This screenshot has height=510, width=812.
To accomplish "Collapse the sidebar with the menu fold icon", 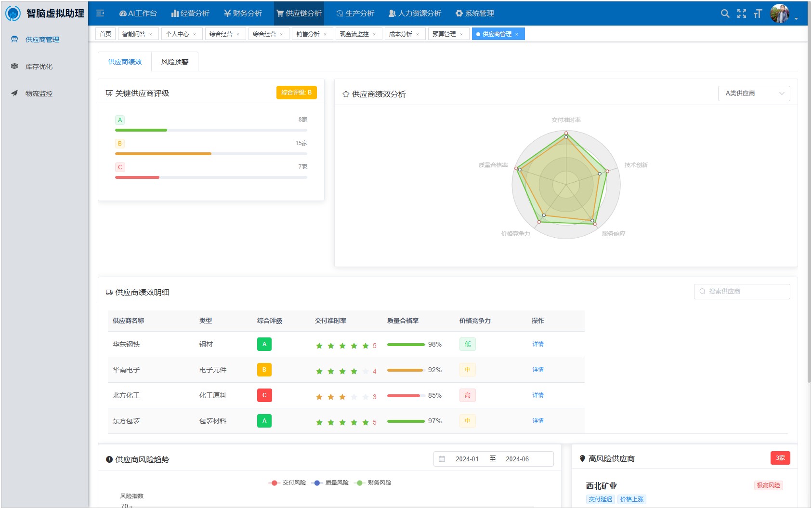I will [100, 13].
